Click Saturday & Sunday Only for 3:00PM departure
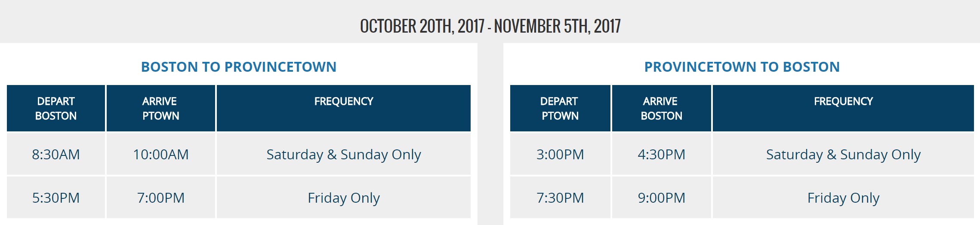Screen dimensions: 980x225 point(843,155)
